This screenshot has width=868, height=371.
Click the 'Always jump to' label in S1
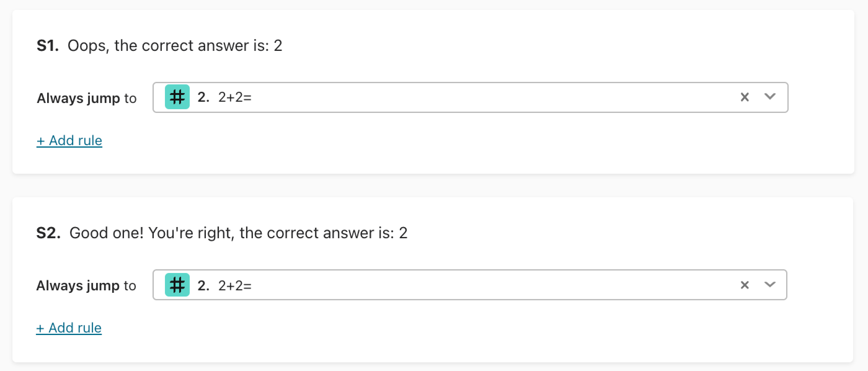(x=86, y=98)
